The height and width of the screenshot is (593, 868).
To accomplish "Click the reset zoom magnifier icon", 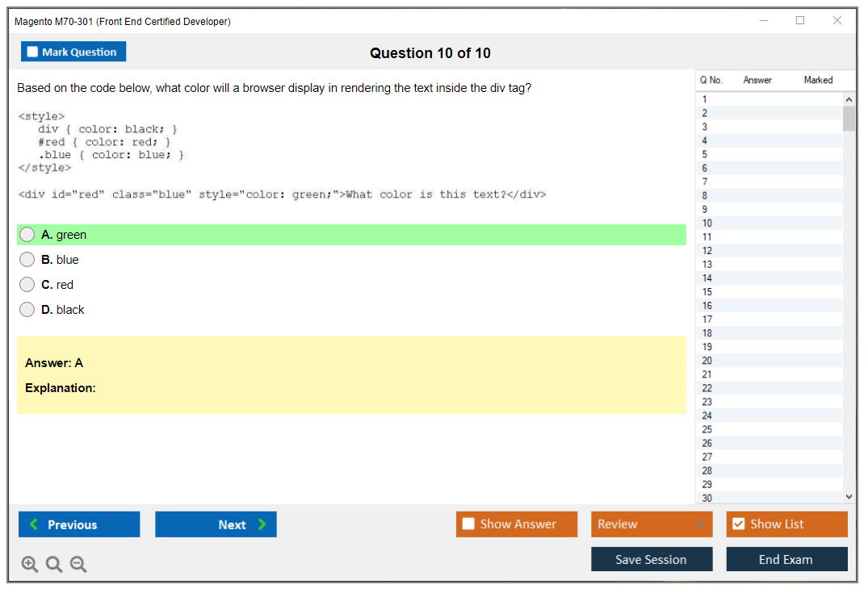I will click(54, 565).
